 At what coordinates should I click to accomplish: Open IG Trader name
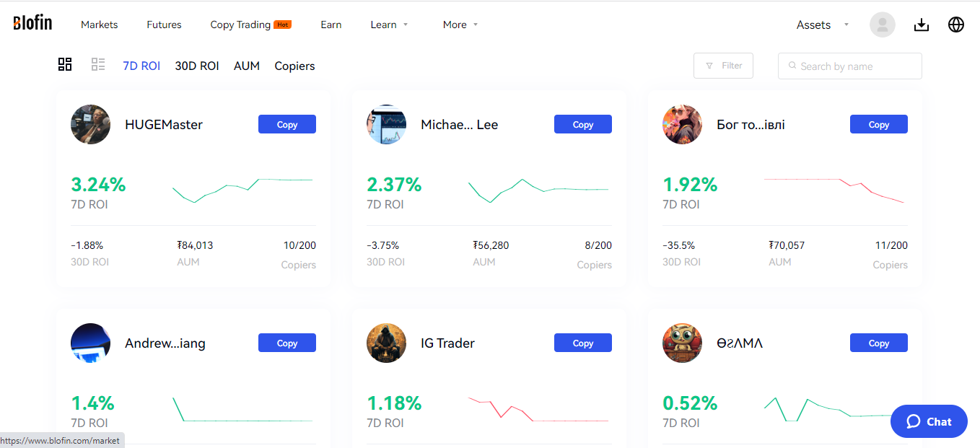(447, 343)
